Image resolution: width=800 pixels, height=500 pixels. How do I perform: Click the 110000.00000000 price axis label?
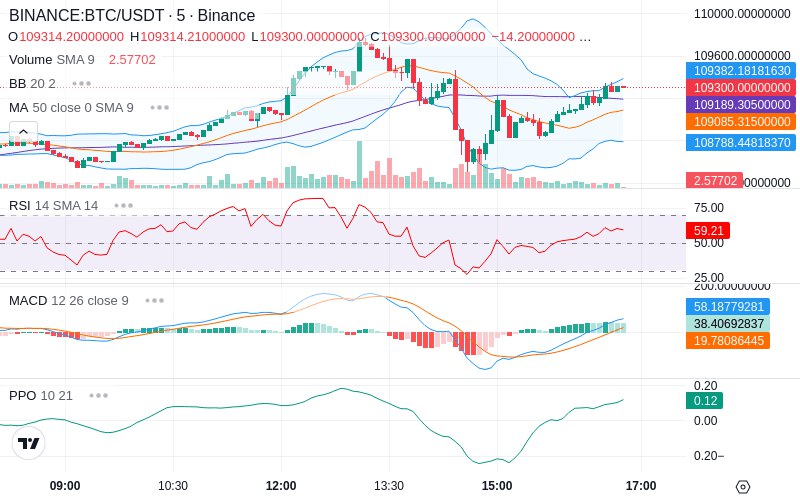(742, 14)
